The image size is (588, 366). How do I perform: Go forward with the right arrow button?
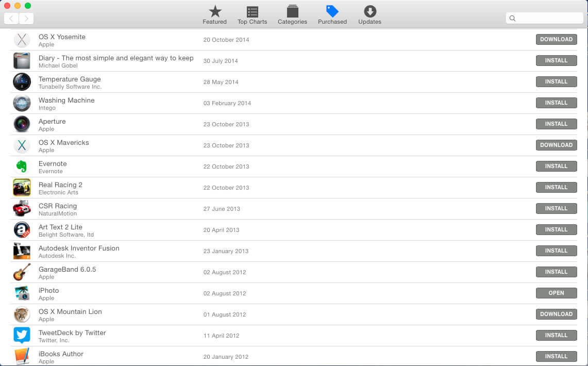[26, 19]
